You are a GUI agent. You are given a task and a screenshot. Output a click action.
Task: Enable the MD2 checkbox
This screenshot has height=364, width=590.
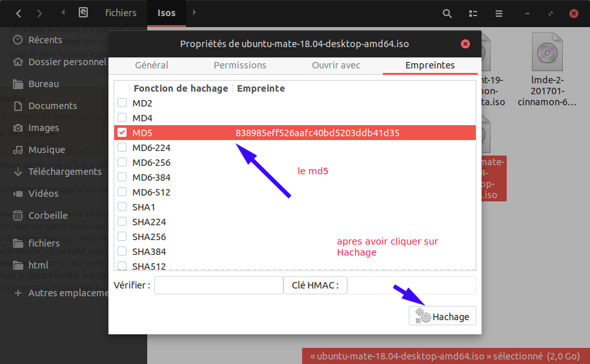pos(122,103)
